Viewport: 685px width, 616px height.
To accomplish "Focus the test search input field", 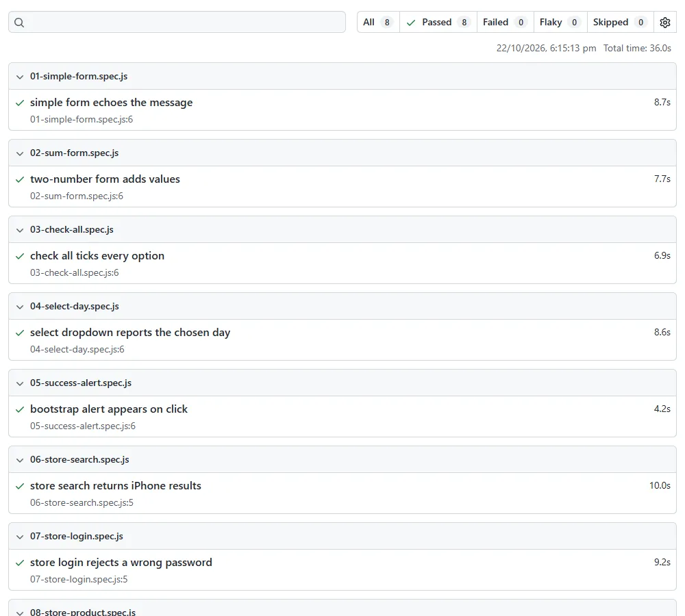I will 177,23.
